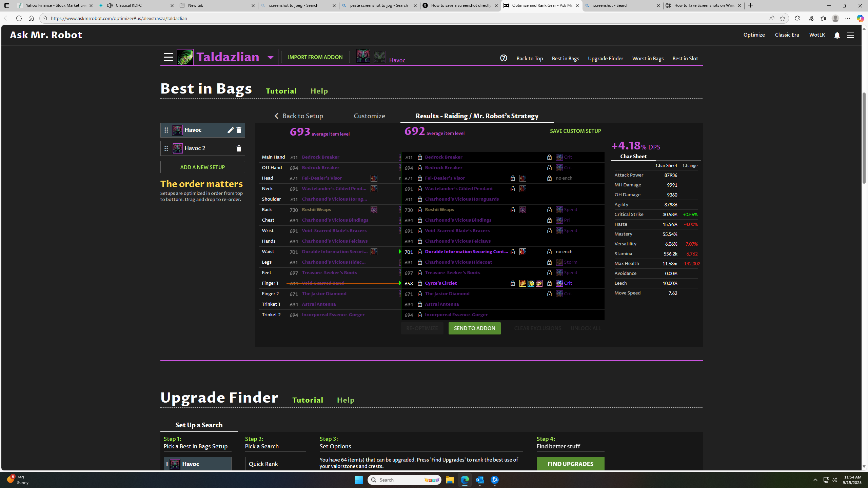
Task: Click the gem icon on Reshii Wraps result row
Action: (522, 210)
